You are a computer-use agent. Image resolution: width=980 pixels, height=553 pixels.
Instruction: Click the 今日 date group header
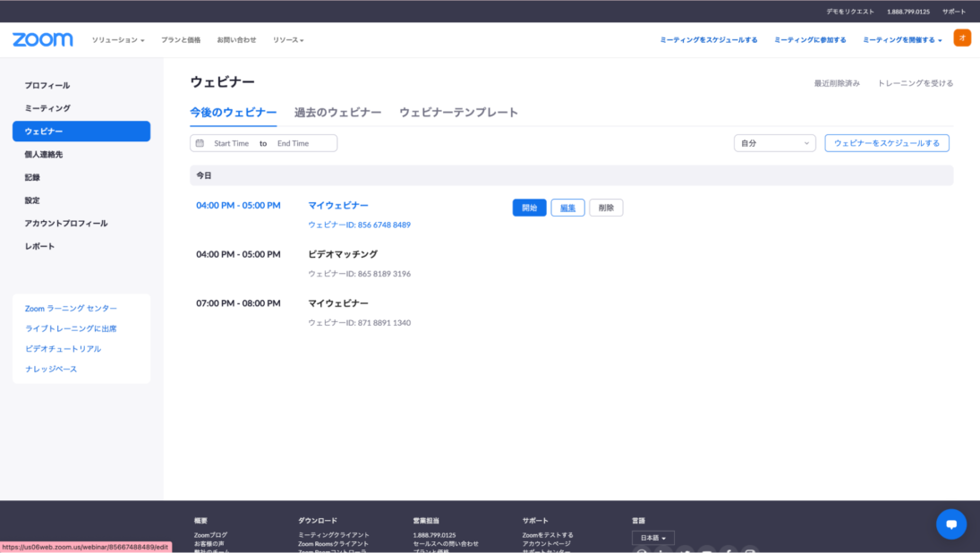[571, 175]
